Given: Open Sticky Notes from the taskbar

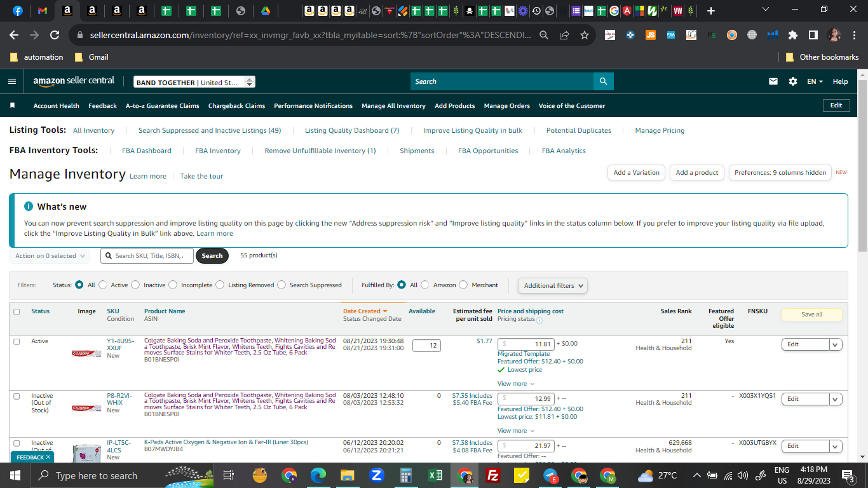Looking at the screenshot, I should coord(522,475).
